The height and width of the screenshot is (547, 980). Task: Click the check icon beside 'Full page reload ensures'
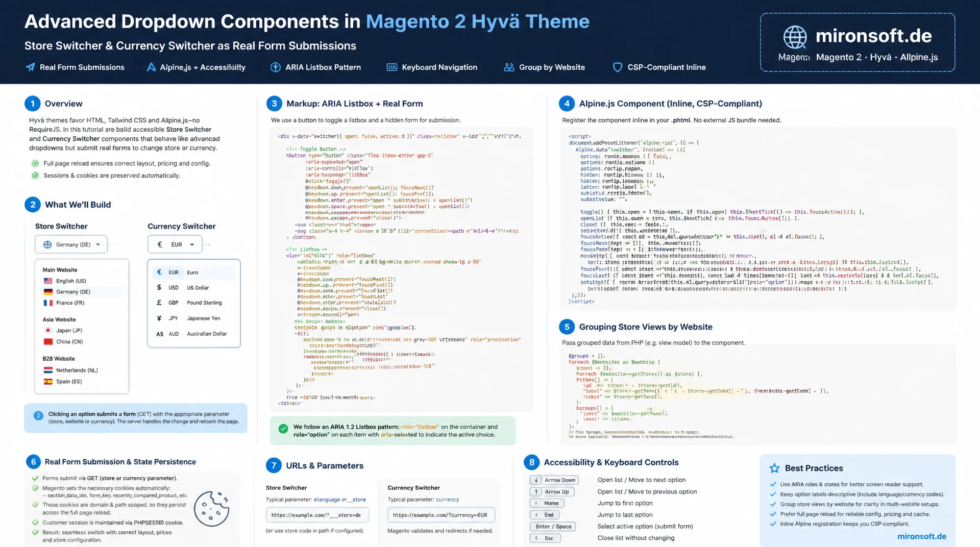pos(35,164)
